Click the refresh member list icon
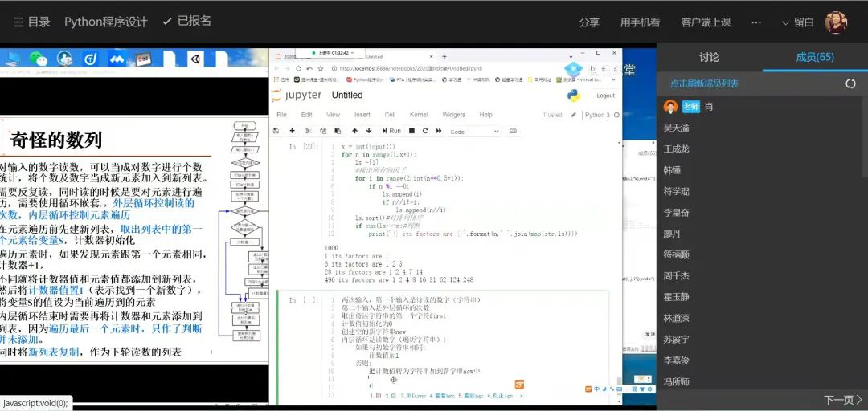 point(850,83)
